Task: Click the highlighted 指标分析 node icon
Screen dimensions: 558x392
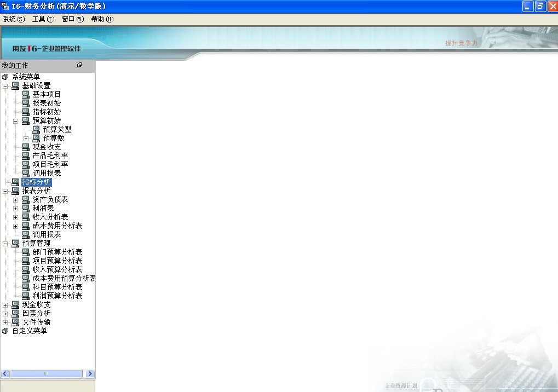Action: click(15, 182)
